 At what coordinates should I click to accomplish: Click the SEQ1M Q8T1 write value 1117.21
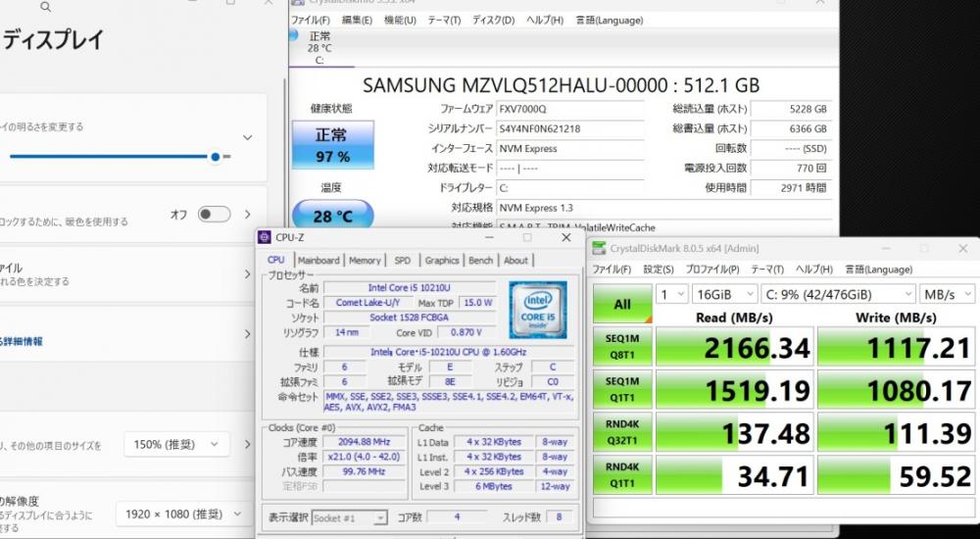[897, 346]
